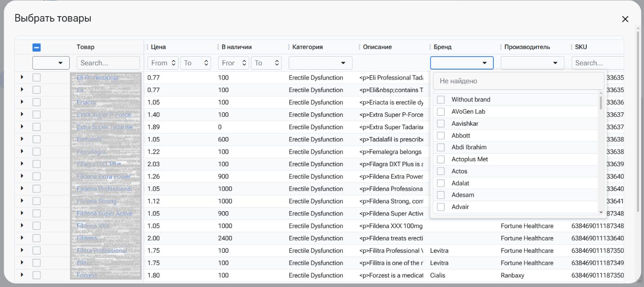Select the Adalat brand checkbox

click(x=441, y=183)
